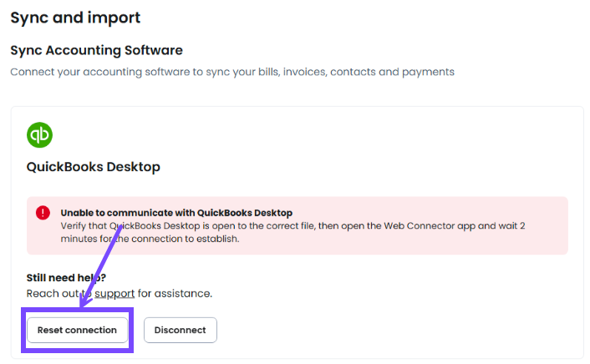Select the "Sync Accounting Software" section title
Viewport: 590px width, 364px height.
click(96, 50)
